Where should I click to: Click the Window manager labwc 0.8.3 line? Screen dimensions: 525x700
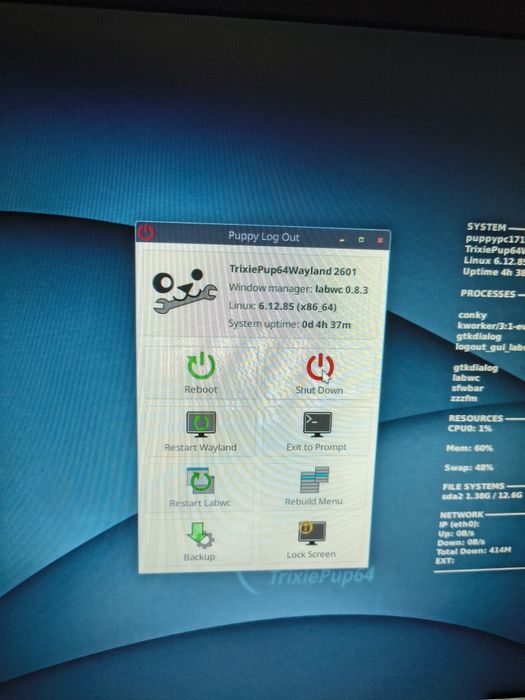(x=298, y=289)
